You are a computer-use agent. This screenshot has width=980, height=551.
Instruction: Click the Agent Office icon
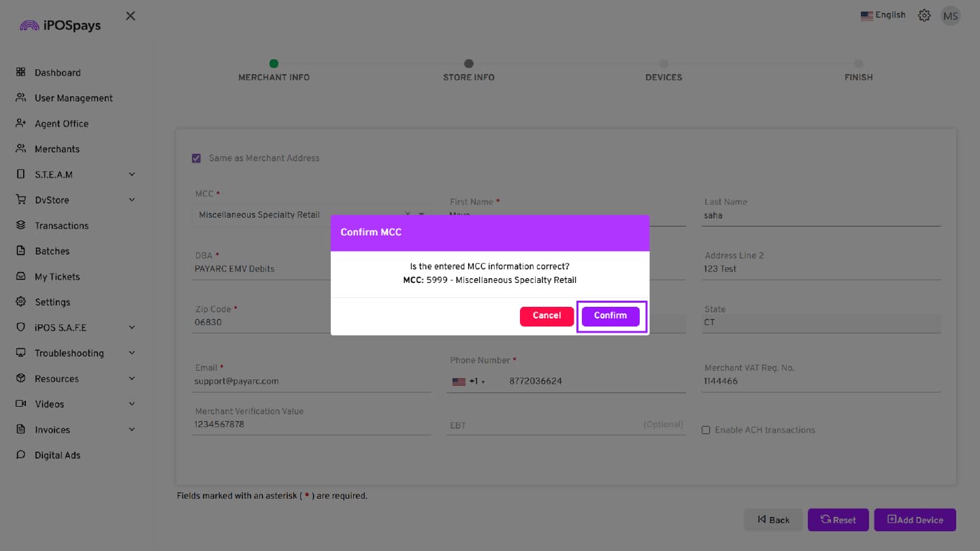pyautogui.click(x=20, y=123)
